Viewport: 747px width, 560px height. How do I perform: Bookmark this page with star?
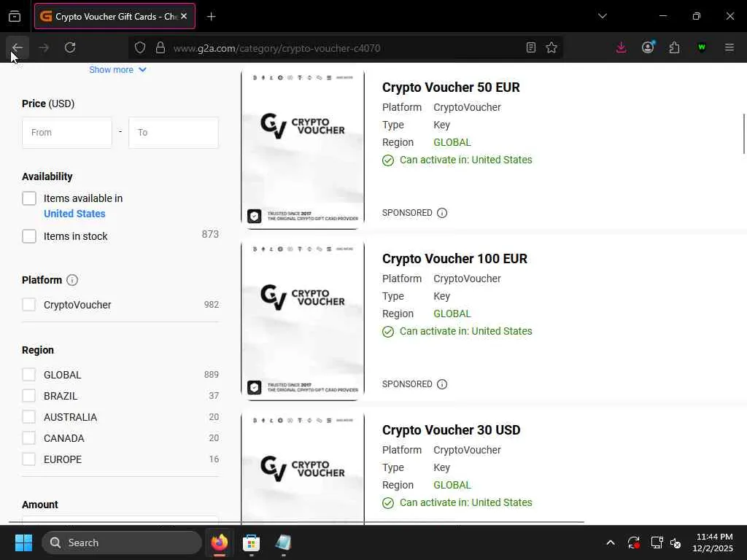tap(551, 47)
